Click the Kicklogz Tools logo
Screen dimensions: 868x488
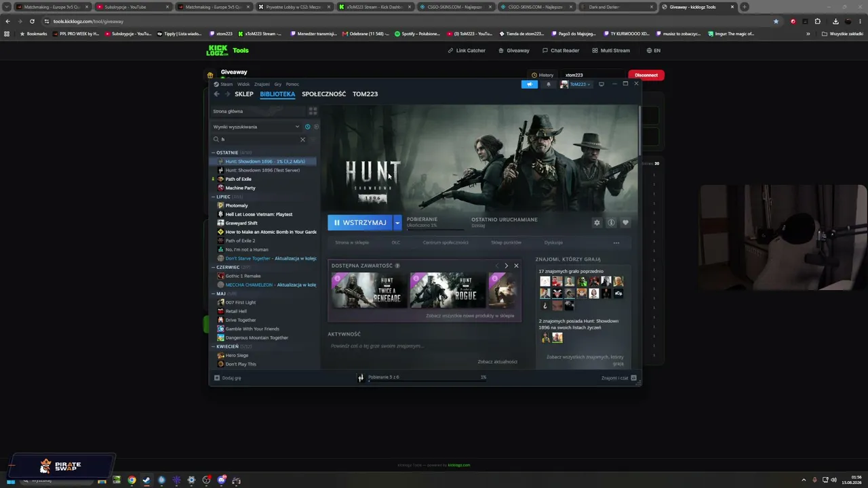[227, 50]
